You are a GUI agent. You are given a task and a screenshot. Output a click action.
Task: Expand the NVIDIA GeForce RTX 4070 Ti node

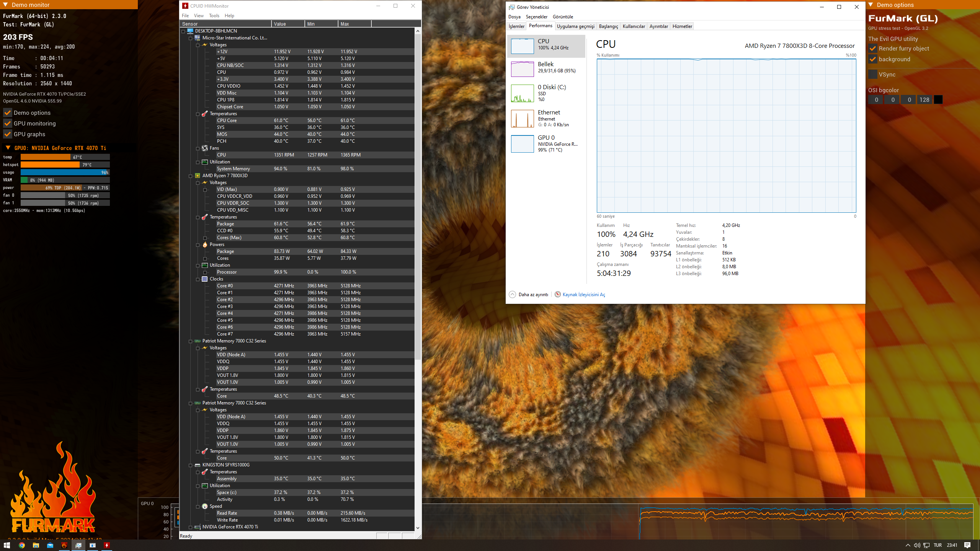[190, 527]
